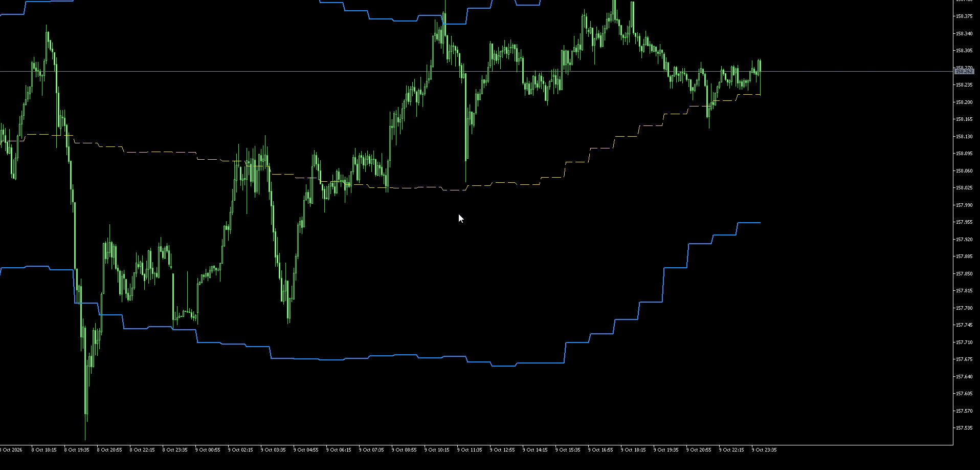This screenshot has height=470, width=980.
Task: Click the 9 Oct 06:15 time label
Action: tap(339, 450)
